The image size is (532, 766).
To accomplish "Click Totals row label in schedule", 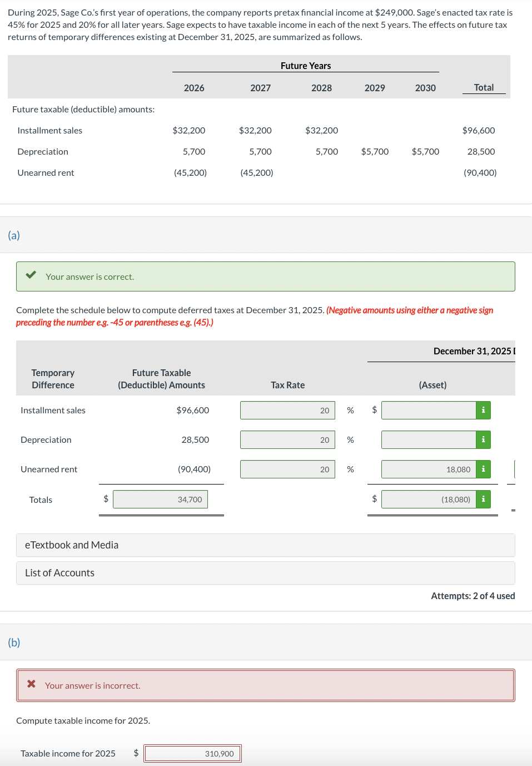I will [41, 500].
